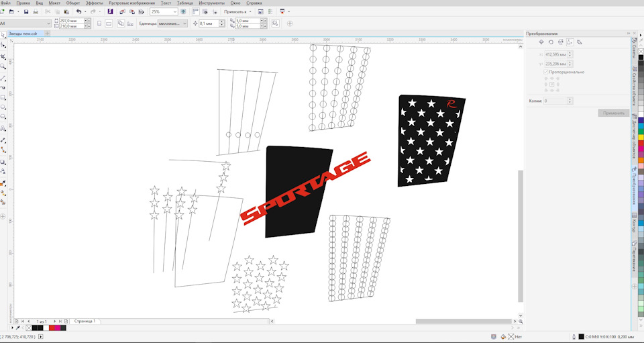Switch to Position transformation icon
Screen dimensions: 644x343
tap(541, 42)
